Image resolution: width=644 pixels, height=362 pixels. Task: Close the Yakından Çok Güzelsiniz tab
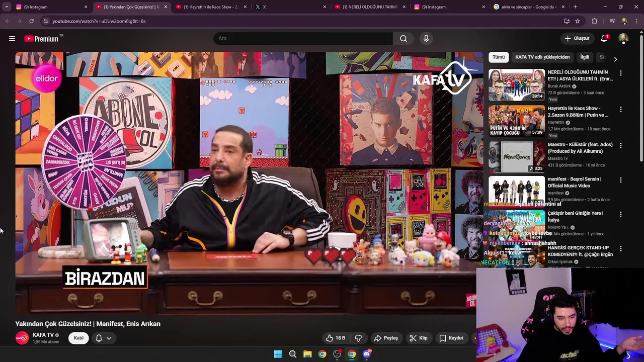click(166, 7)
